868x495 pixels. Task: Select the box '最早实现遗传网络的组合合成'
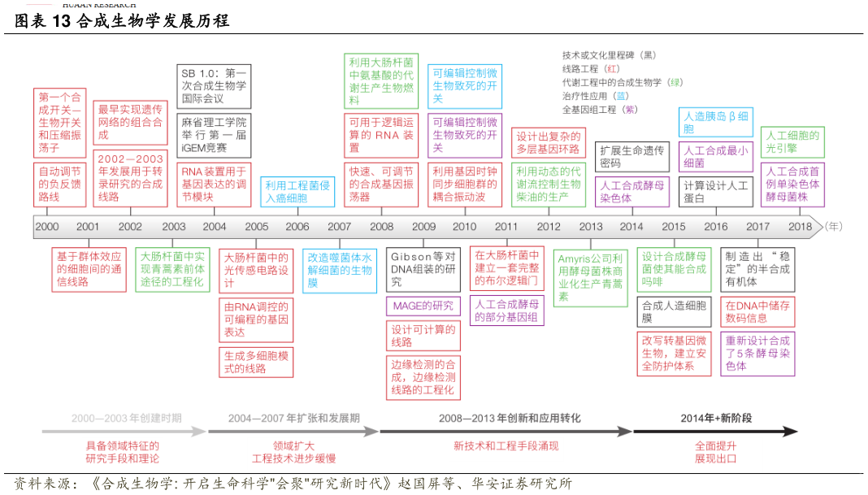coord(130,123)
